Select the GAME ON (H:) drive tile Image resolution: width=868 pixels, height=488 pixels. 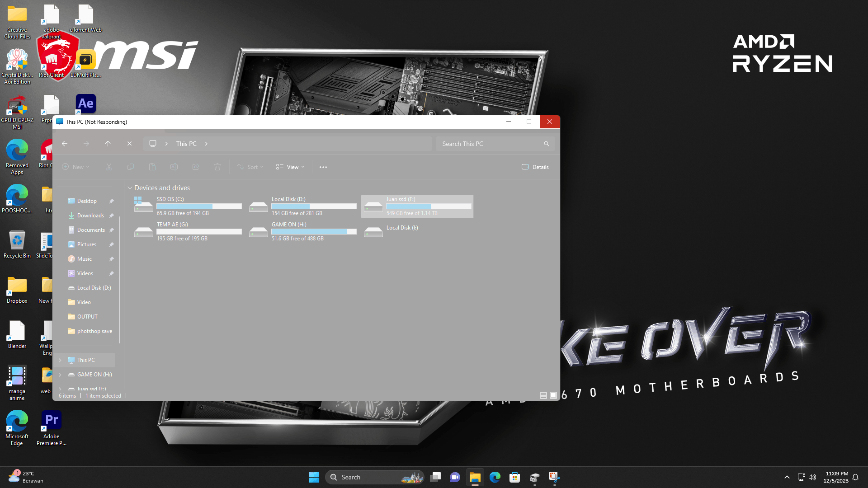tap(302, 231)
